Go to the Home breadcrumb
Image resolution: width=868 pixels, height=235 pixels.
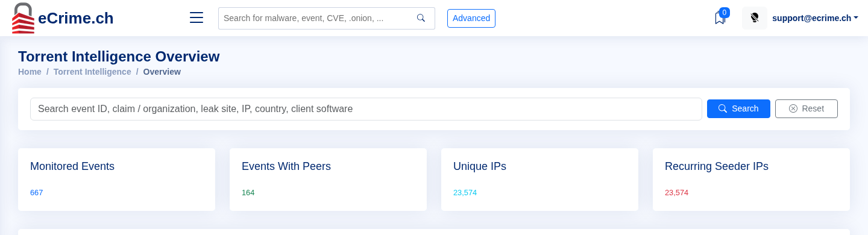(30, 72)
